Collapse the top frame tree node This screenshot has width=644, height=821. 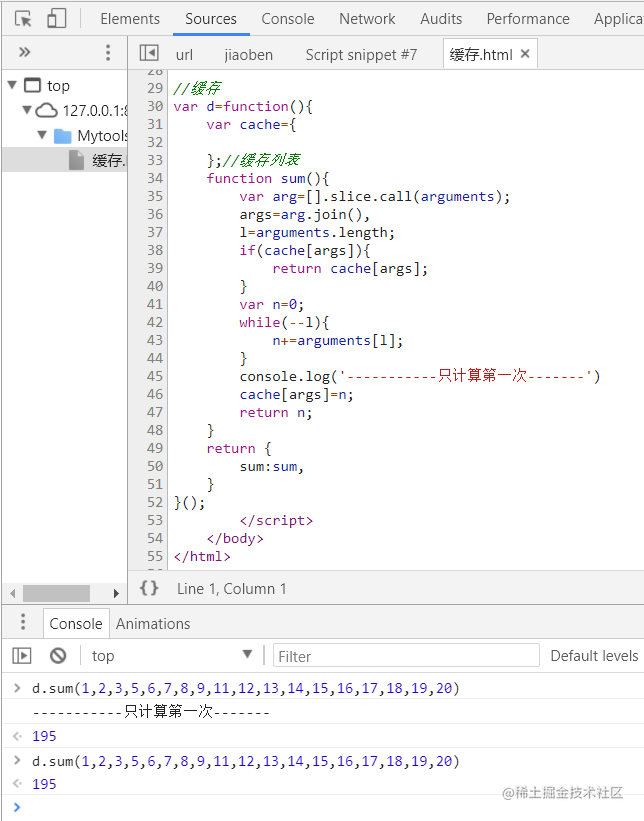point(13,84)
